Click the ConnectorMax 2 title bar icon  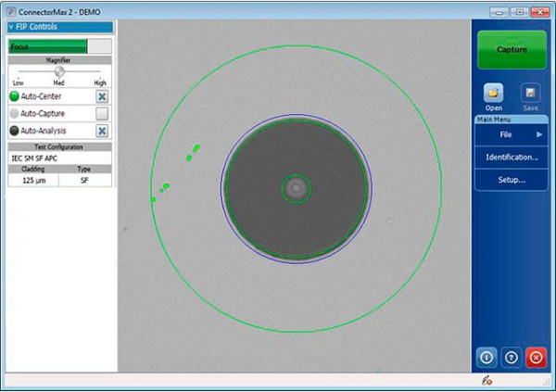11,11
